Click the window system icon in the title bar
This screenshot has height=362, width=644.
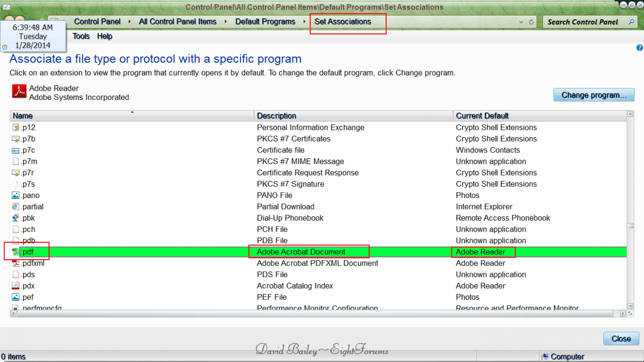pos(7,7)
